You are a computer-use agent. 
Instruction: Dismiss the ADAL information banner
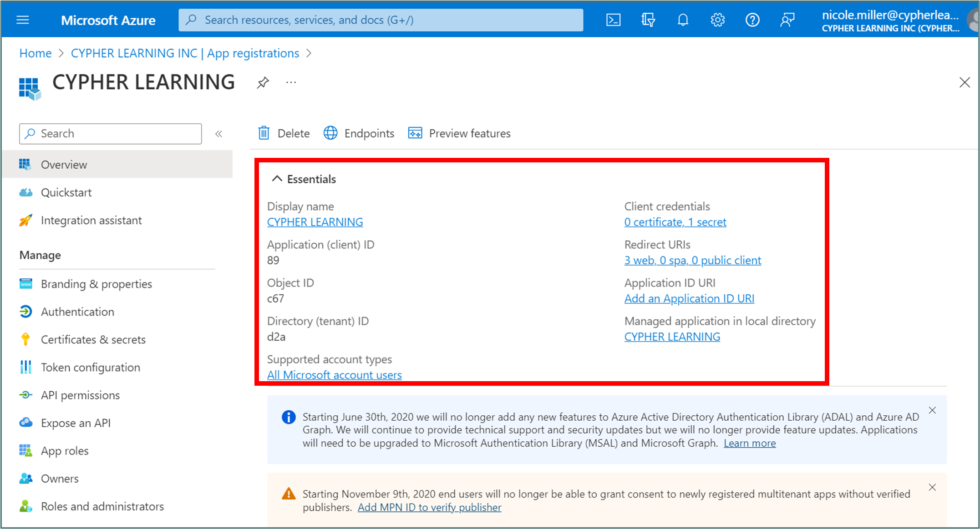point(932,410)
